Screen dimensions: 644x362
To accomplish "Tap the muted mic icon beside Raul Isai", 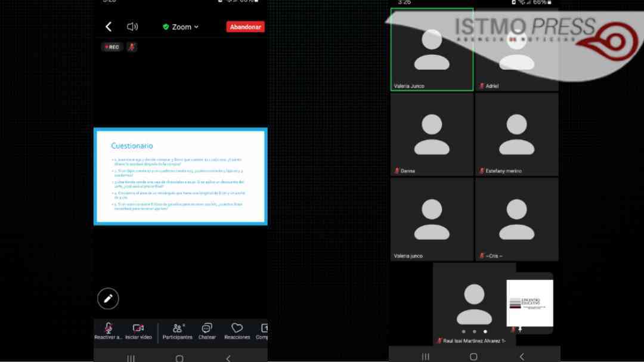I will pyautogui.click(x=439, y=341).
